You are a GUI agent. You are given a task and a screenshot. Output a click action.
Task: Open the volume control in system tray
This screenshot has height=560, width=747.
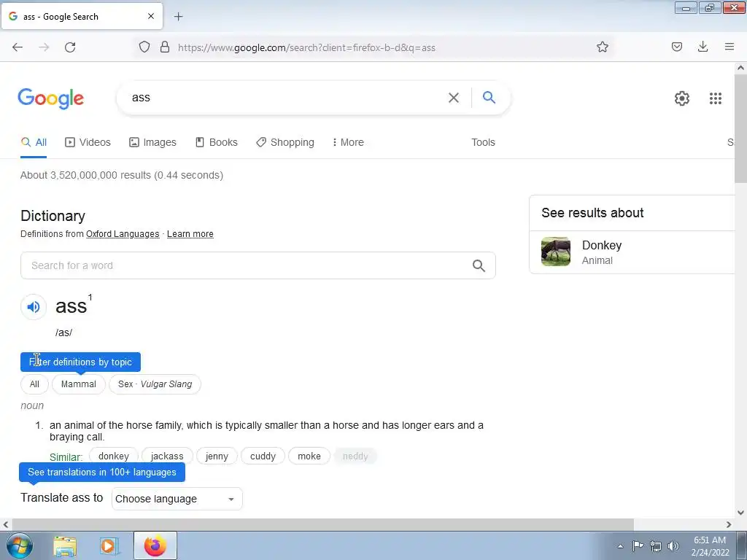click(673, 546)
